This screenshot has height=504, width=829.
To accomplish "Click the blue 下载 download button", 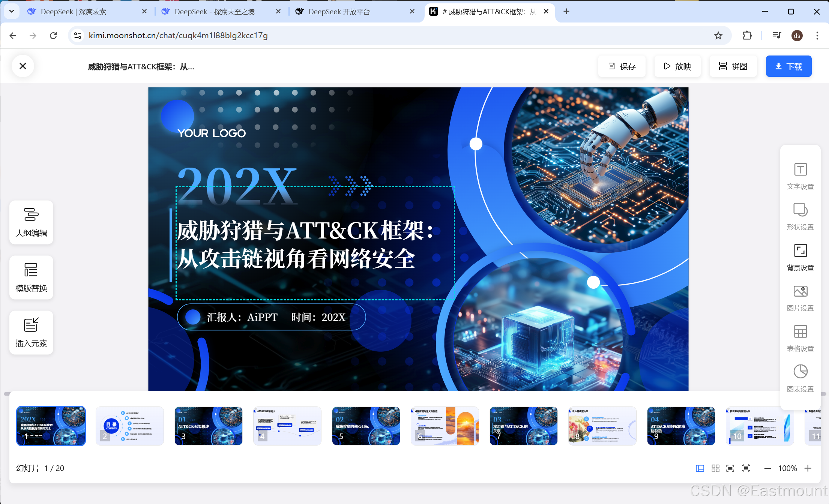I will (x=788, y=66).
